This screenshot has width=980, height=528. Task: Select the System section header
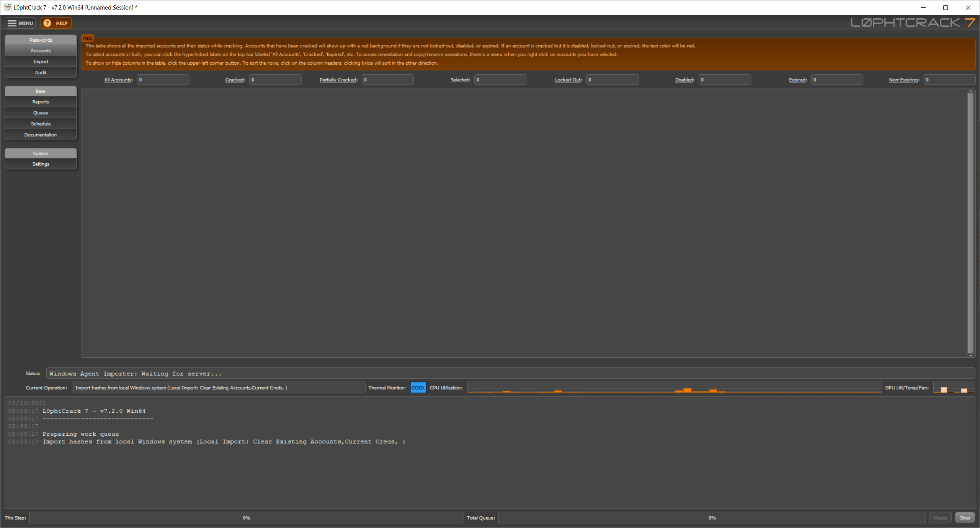click(41, 153)
